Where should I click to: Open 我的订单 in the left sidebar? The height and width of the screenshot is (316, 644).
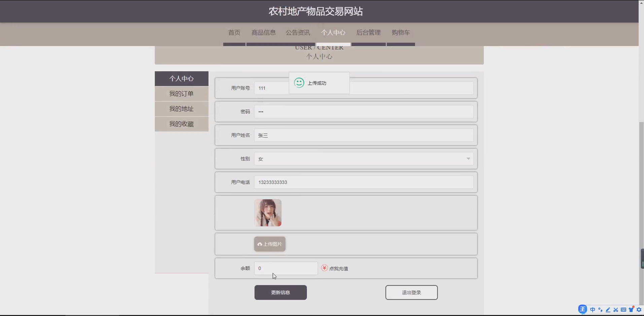click(x=182, y=94)
